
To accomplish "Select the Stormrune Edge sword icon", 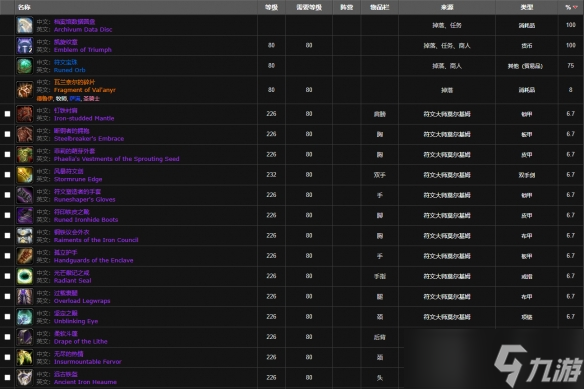I will (25, 175).
